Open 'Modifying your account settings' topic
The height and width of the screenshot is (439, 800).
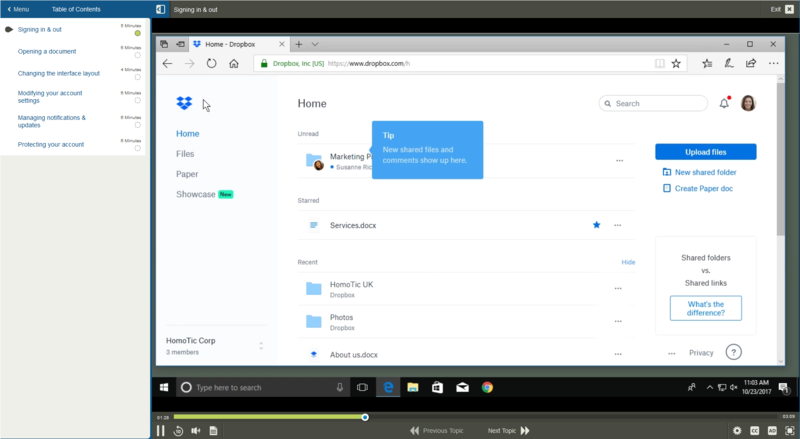tap(49, 97)
